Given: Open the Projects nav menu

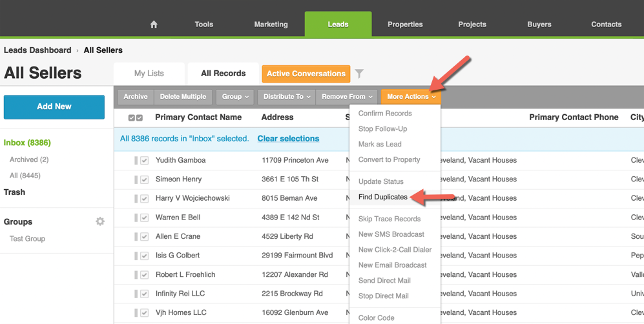Looking at the screenshot, I should 472,25.
